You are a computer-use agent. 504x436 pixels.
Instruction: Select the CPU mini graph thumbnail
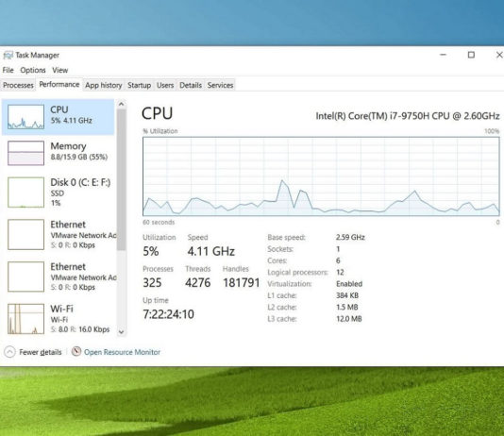[x=25, y=117]
